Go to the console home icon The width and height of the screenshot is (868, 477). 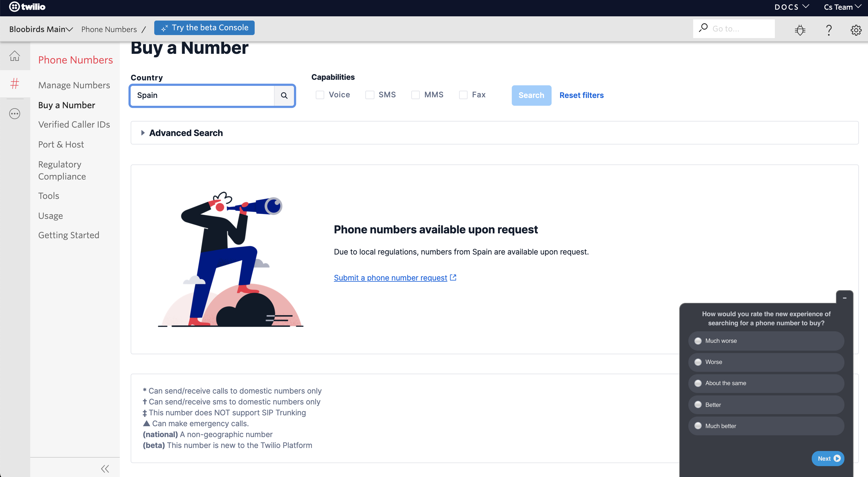(x=15, y=56)
